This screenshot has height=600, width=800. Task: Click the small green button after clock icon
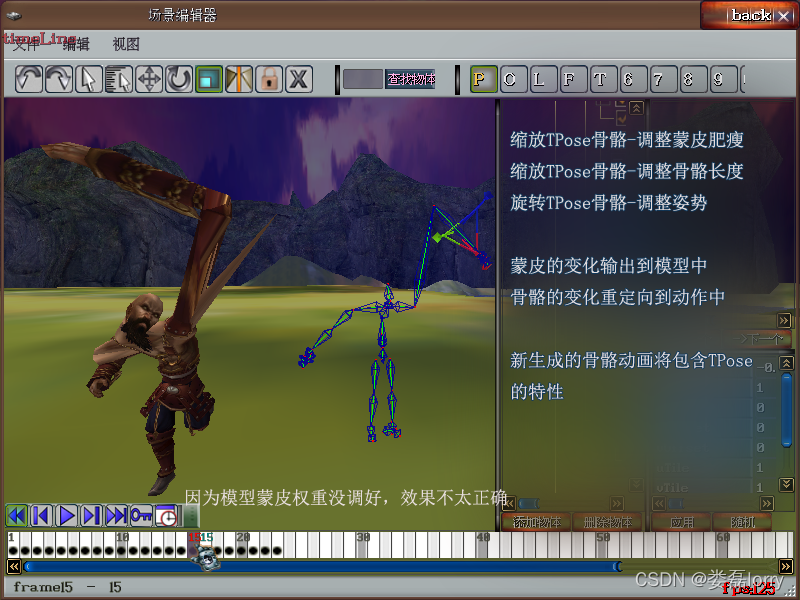tap(190, 516)
